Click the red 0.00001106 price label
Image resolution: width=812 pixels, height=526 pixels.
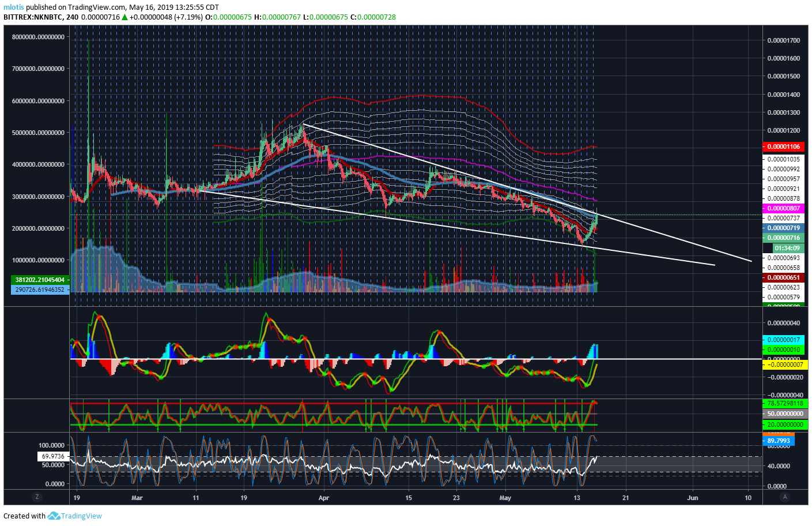click(x=783, y=146)
